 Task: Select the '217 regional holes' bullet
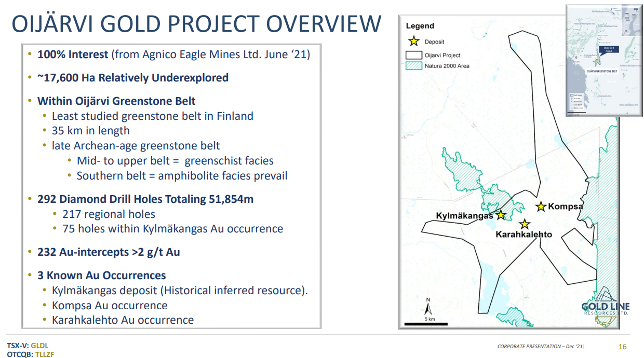pyautogui.click(x=109, y=214)
